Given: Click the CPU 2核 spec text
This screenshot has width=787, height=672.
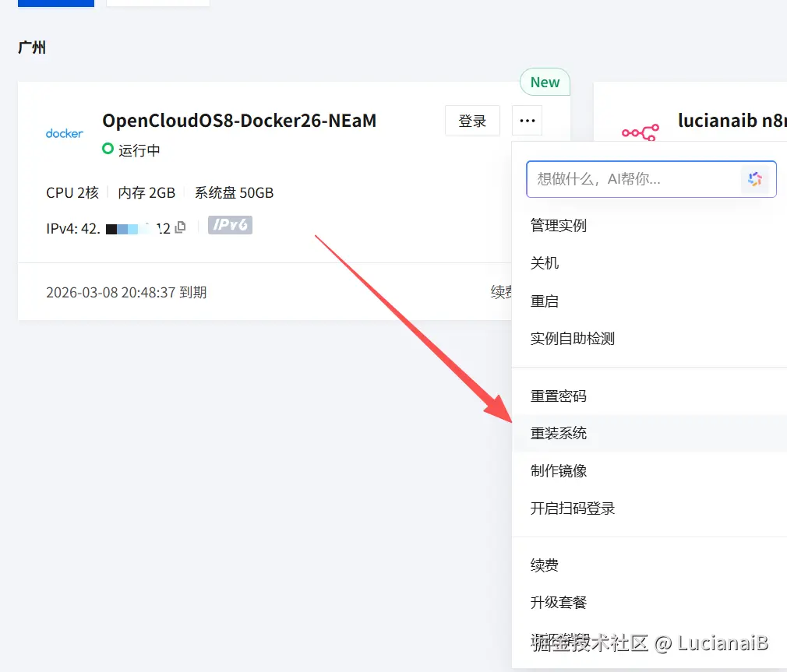Looking at the screenshot, I should (72, 192).
